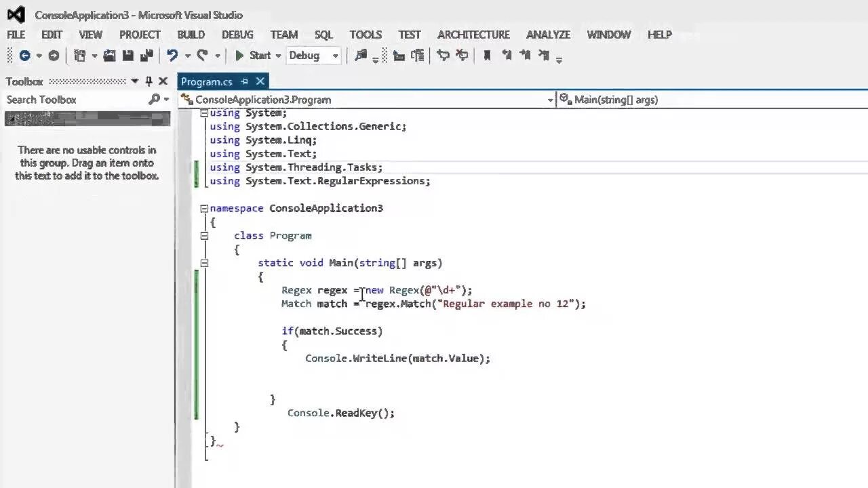This screenshot has width=868, height=488.
Task: Click the 'using System.Linq;' line
Action: tap(263, 140)
